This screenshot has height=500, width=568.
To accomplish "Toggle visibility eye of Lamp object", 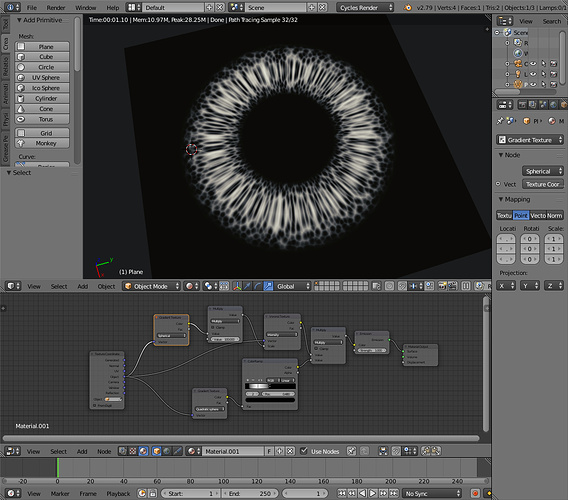I will (x=533, y=74).
